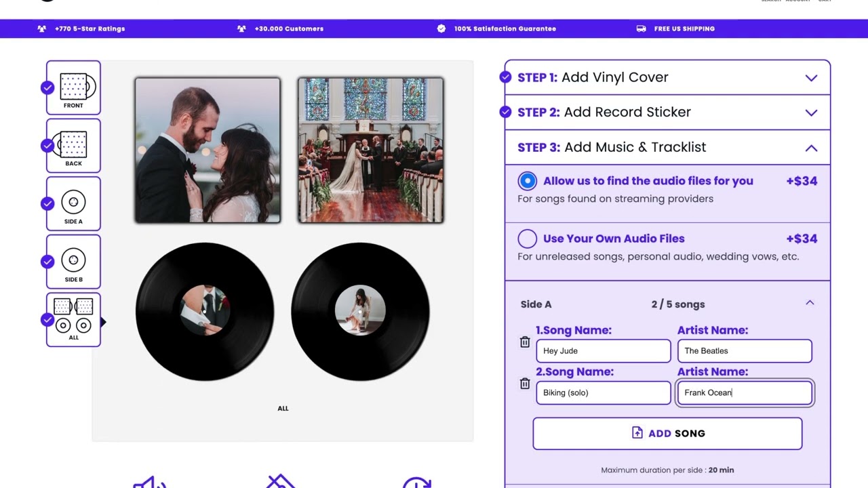Click 'For songs found on streaming providers' text

pyautogui.click(x=615, y=199)
